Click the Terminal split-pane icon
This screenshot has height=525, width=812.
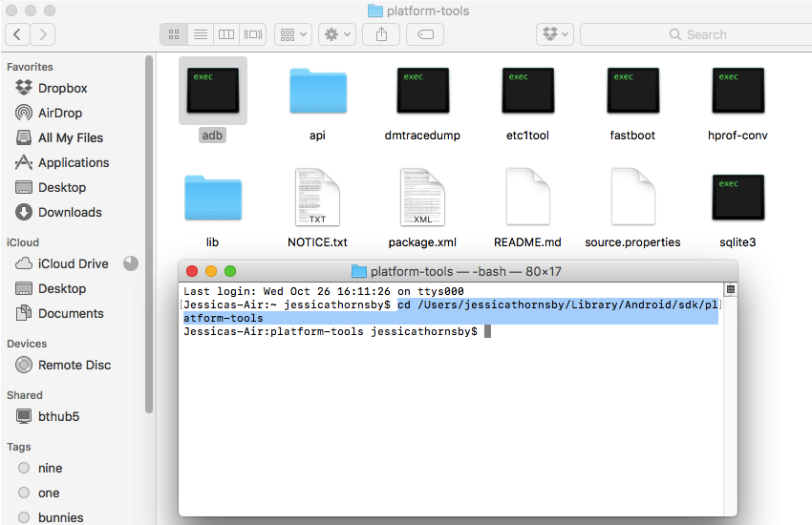click(731, 289)
